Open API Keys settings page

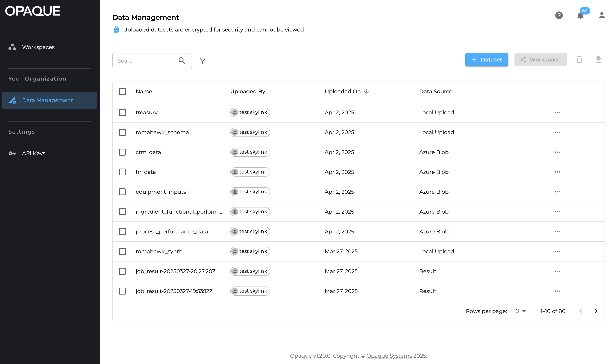(34, 153)
